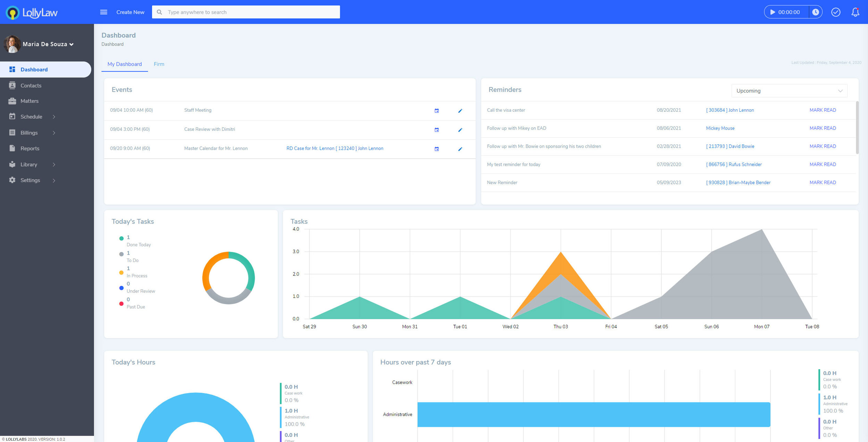Open David Bowie 213793 link
Viewport: 868px width, 442px height.
(x=730, y=146)
